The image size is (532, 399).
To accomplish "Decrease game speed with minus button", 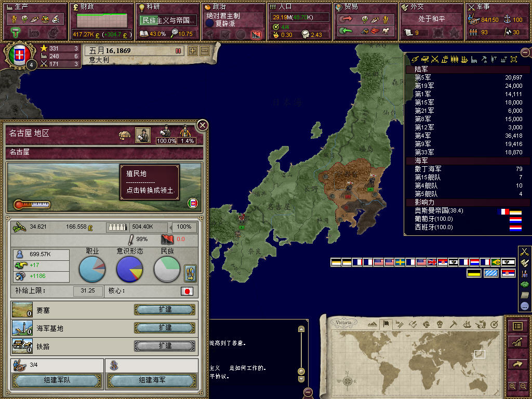I will coord(205,51).
